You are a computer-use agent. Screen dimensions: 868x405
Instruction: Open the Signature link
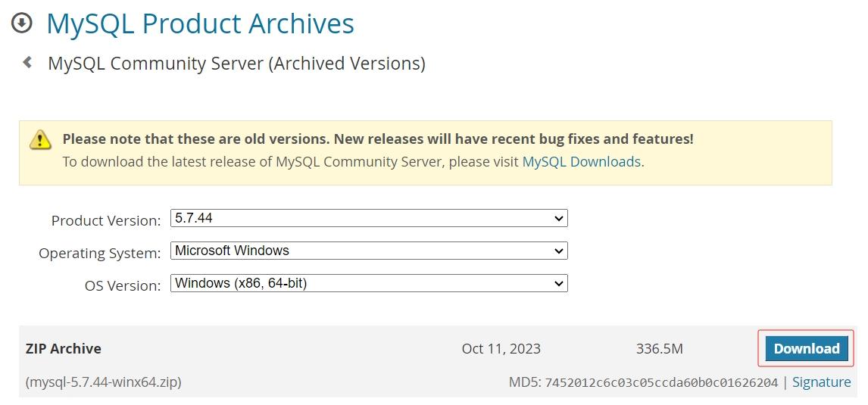(x=821, y=382)
